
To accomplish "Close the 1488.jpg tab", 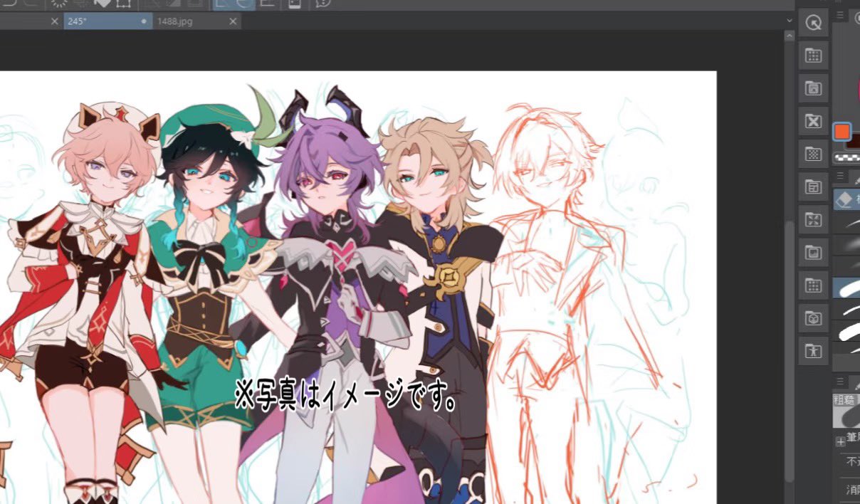I will (232, 21).
